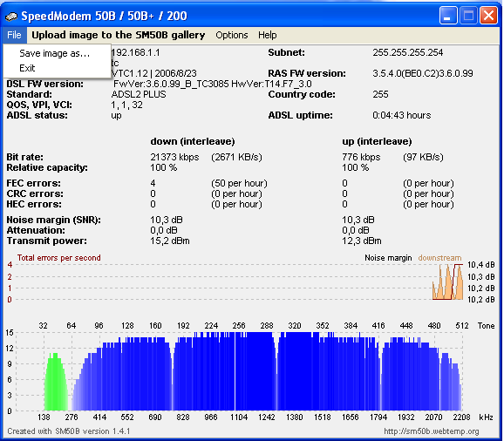Click Upload image to the SM50B gallery
The width and height of the screenshot is (504, 441).
pyautogui.click(x=119, y=35)
